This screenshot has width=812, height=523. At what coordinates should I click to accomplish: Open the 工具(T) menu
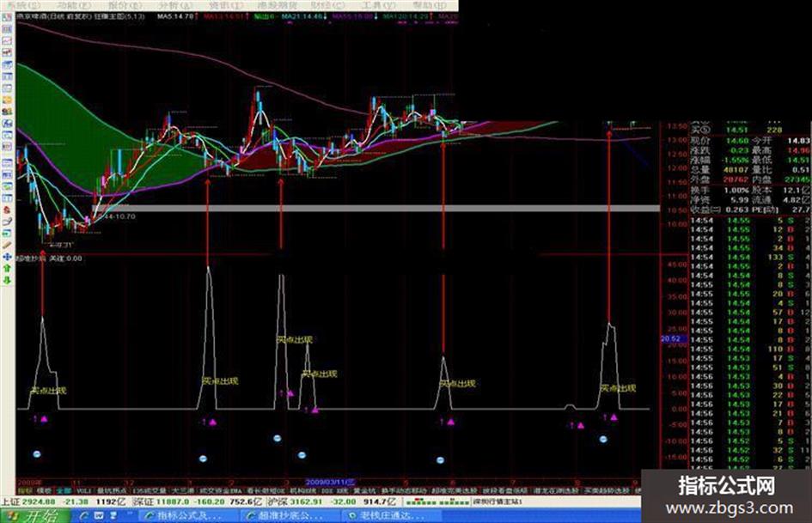[x=379, y=5]
